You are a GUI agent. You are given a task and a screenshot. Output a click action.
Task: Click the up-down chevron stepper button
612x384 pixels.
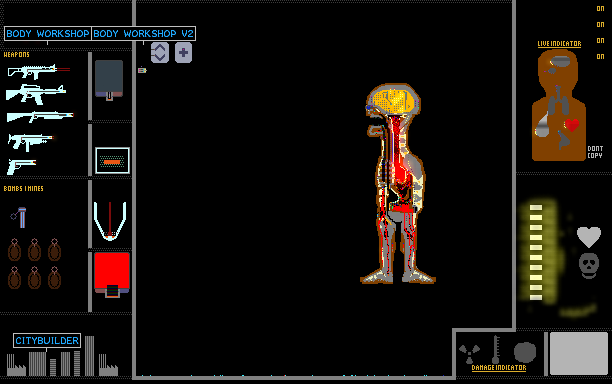coord(160,52)
